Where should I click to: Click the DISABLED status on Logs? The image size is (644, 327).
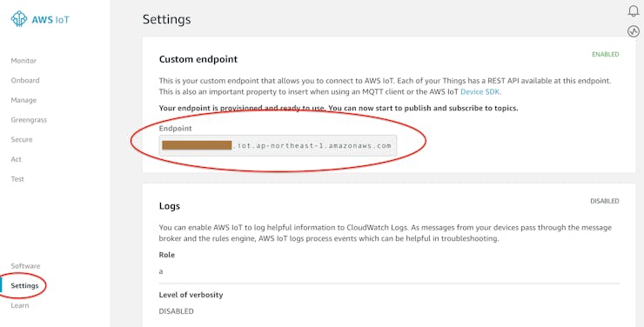click(x=605, y=201)
